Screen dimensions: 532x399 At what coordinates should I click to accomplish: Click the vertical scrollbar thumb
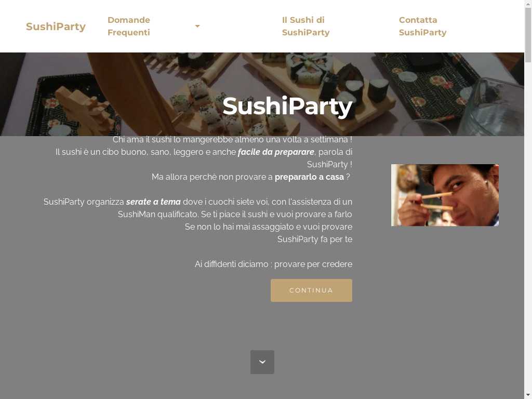[528, 35]
